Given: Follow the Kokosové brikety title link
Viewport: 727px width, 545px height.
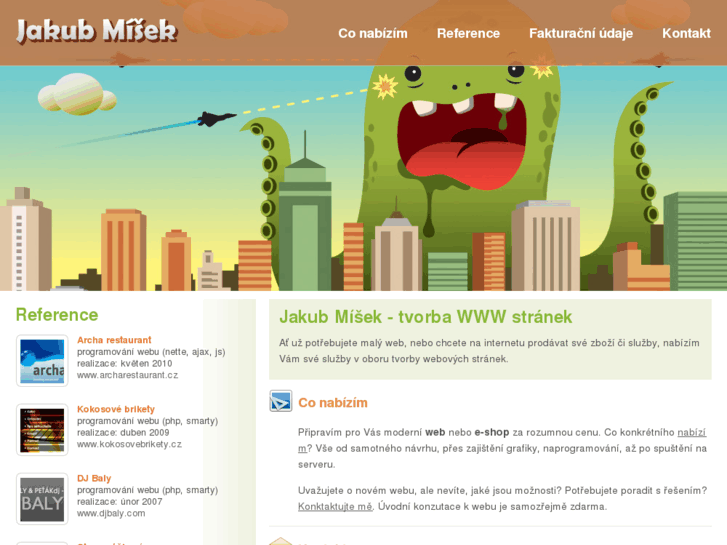Looking at the screenshot, I should (116, 409).
